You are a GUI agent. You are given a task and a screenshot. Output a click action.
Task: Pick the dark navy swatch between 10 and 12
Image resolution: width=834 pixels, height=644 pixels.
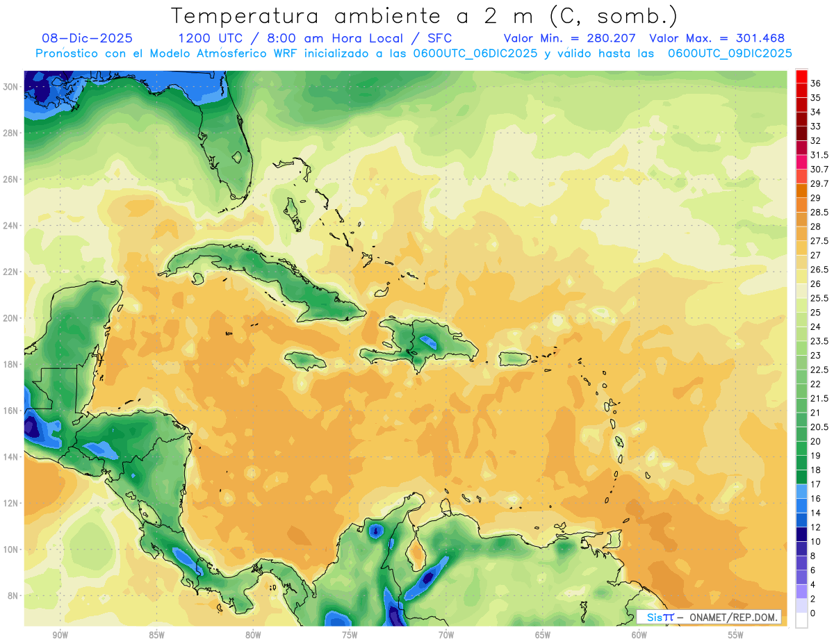pyautogui.click(x=801, y=534)
